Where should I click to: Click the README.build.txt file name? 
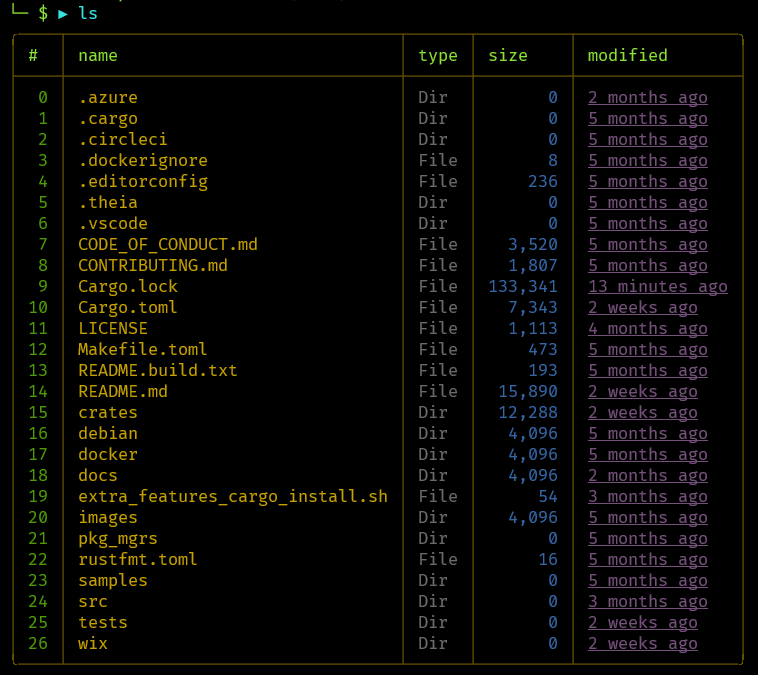point(158,370)
